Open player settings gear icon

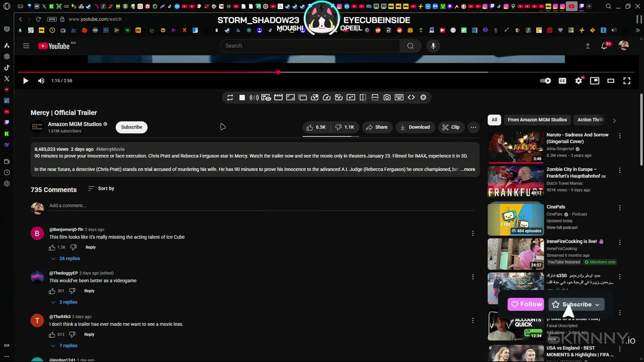(579, 80)
